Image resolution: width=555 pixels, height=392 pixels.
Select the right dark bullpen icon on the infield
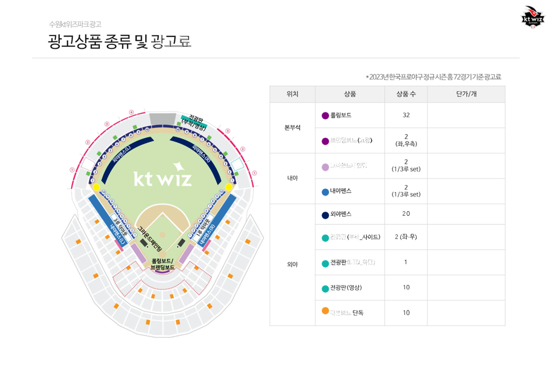(181, 242)
